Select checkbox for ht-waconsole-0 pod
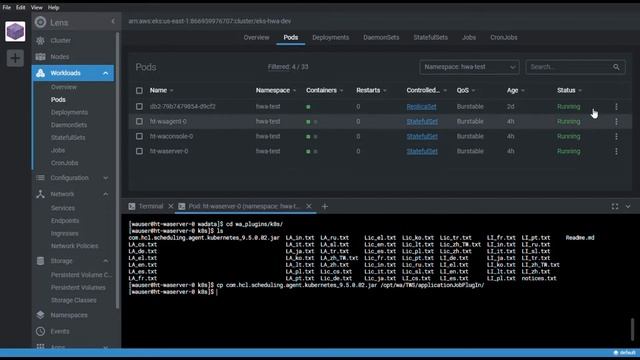This screenshot has width=640, height=360. click(x=139, y=136)
